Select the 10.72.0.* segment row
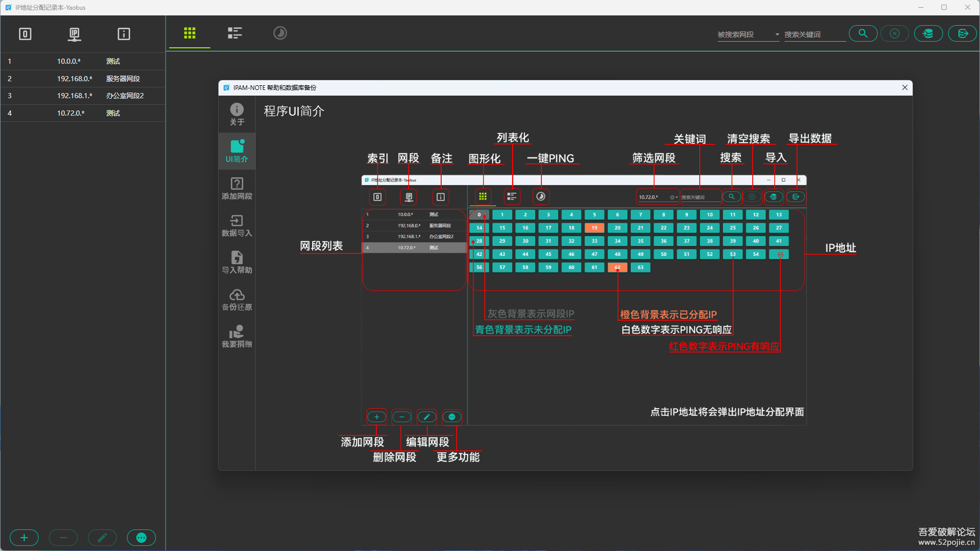Viewport: 980px width, 551px height. [x=82, y=113]
